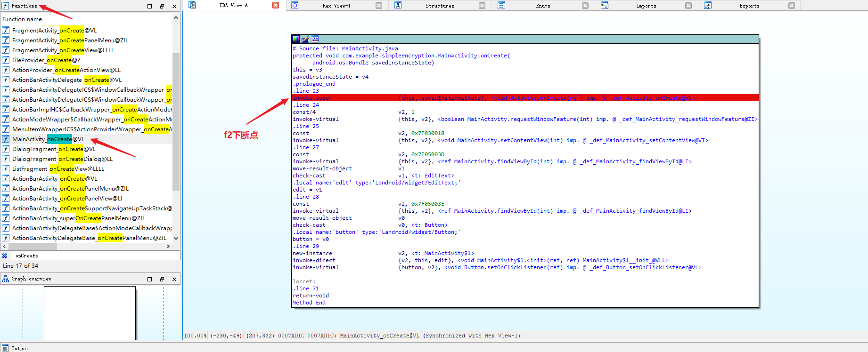The image size is (868, 352).
Task: Close the IDA View-A tab
Action: coord(276,5)
